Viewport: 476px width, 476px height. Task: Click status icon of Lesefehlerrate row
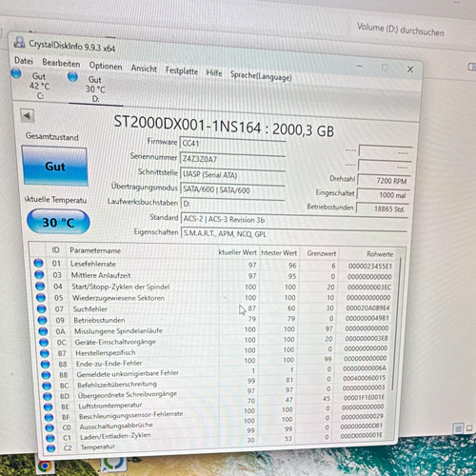(x=38, y=263)
